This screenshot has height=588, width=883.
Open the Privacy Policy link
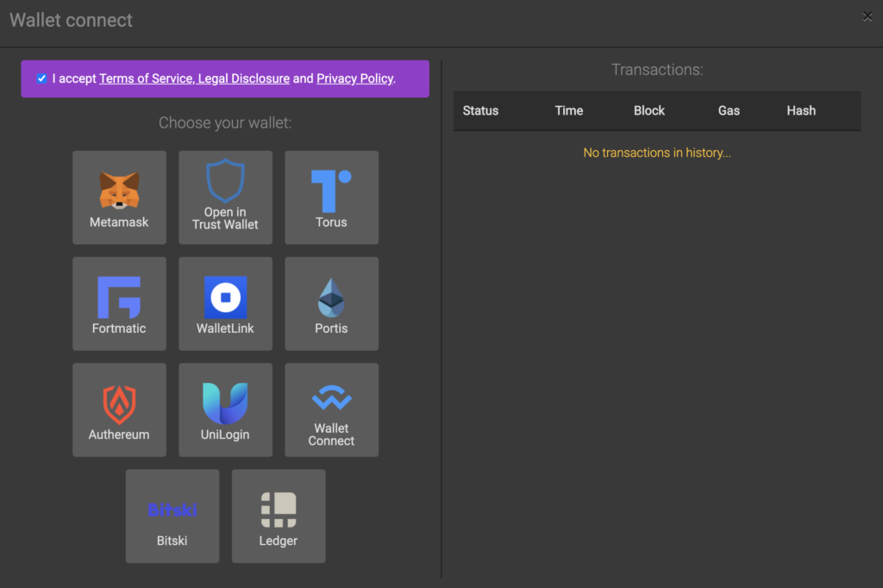[354, 78]
